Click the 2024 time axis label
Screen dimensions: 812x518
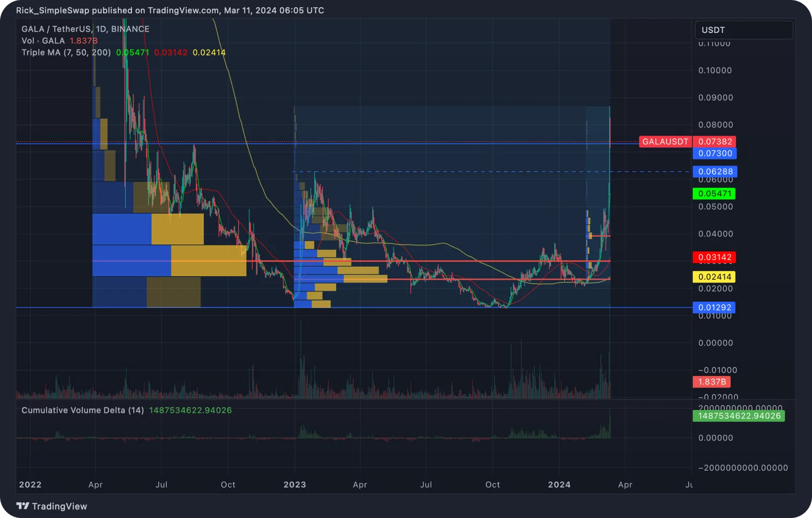pos(559,484)
